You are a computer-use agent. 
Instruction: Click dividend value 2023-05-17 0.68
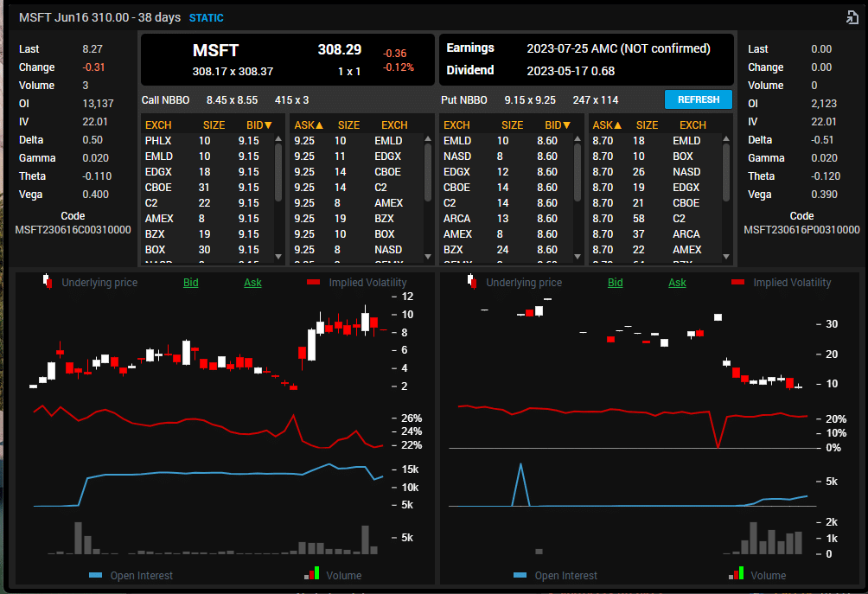[x=571, y=71]
